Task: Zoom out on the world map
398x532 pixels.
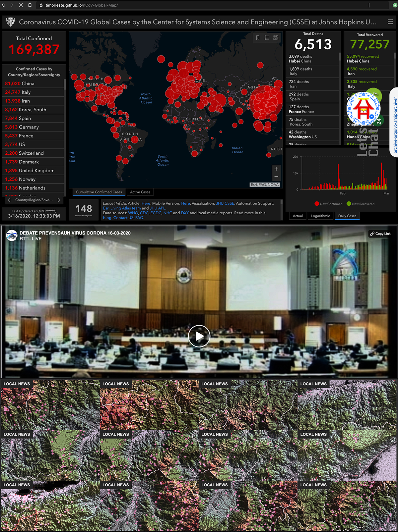Action: tap(276, 177)
